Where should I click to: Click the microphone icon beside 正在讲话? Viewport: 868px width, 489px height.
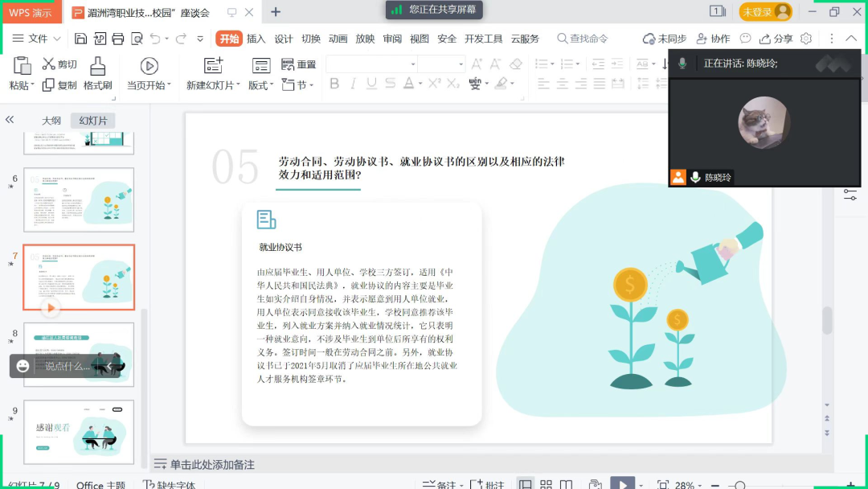click(x=682, y=64)
